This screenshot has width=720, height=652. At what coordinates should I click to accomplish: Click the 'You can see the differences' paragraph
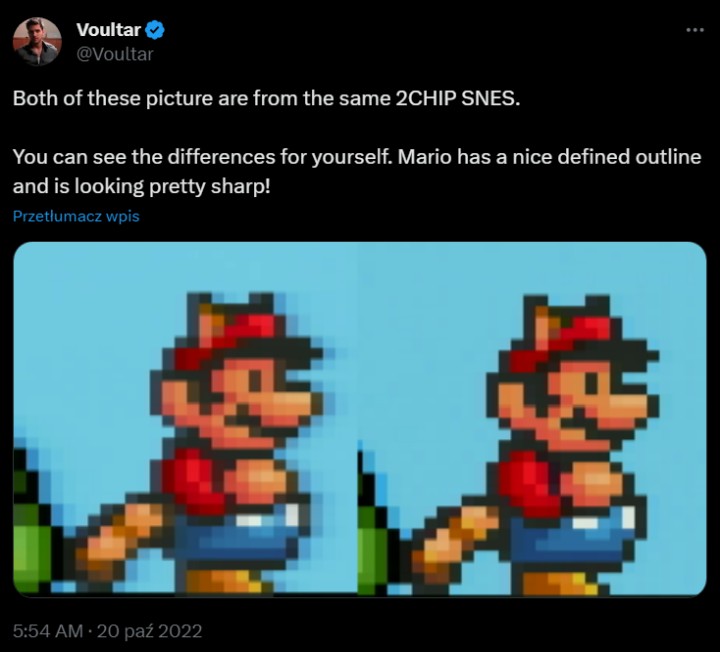point(357,172)
